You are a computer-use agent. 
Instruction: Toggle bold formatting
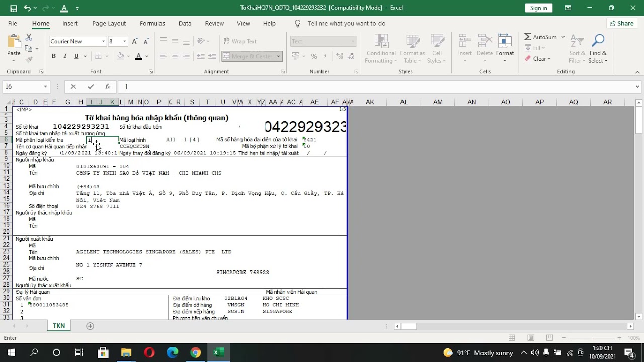click(x=54, y=56)
